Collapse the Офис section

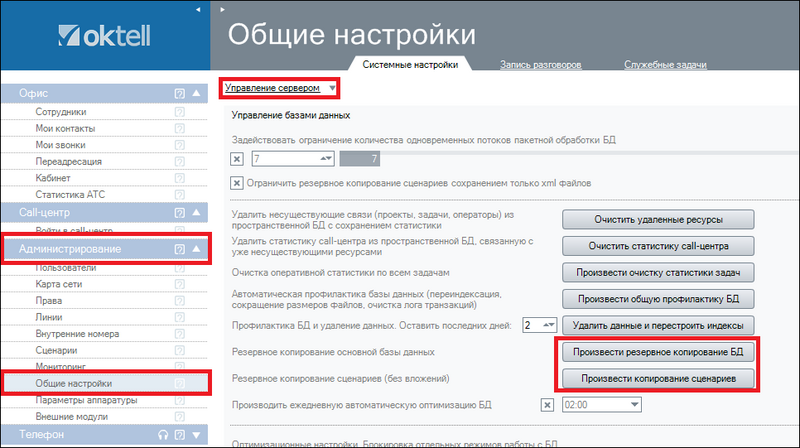pyautogui.click(x=196, y=93)
